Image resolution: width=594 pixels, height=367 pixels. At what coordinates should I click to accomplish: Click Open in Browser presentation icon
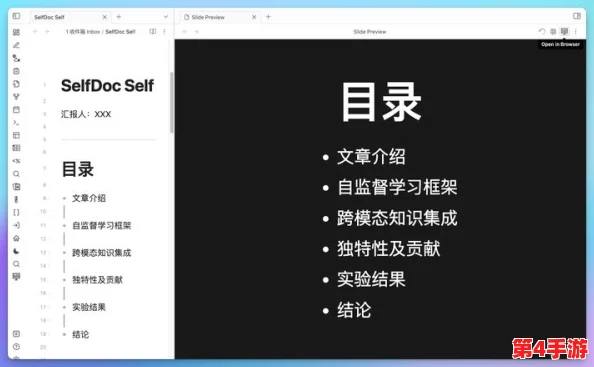click(564, 31)
